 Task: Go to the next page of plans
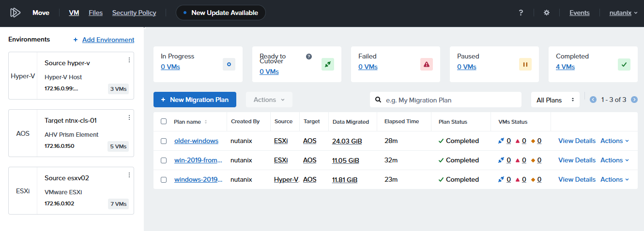click(634, 100)
